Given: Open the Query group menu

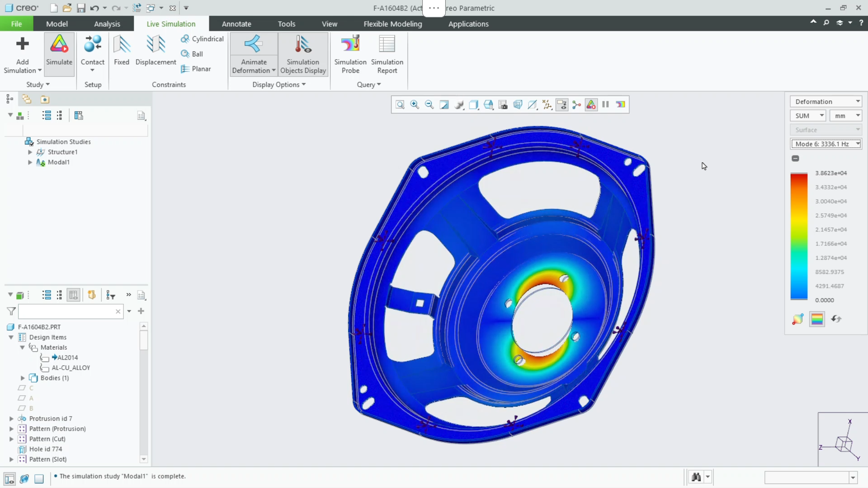Looking at the screenshot, I should (369, 84).
